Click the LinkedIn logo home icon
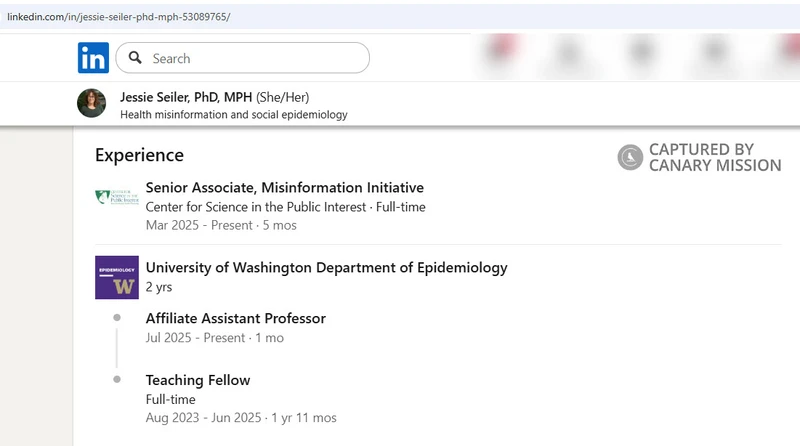This screenshot has width=800, height=446. 93,58
